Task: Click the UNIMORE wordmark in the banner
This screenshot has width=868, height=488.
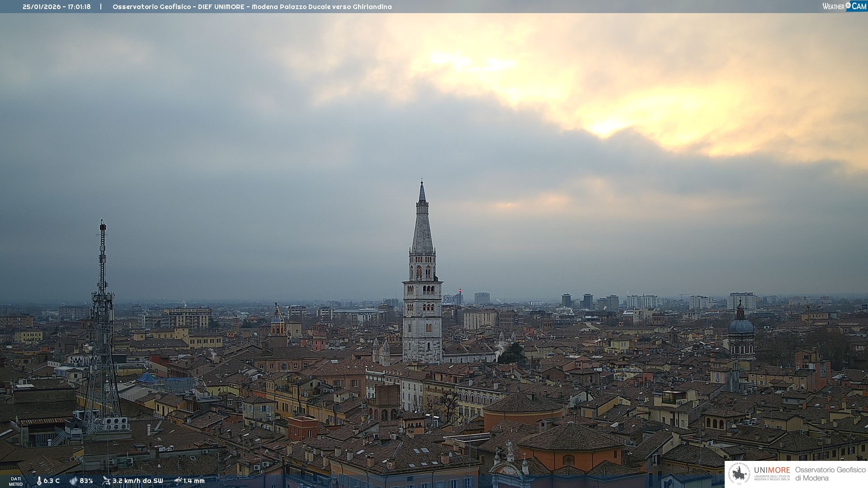Action: coord(772,470)
